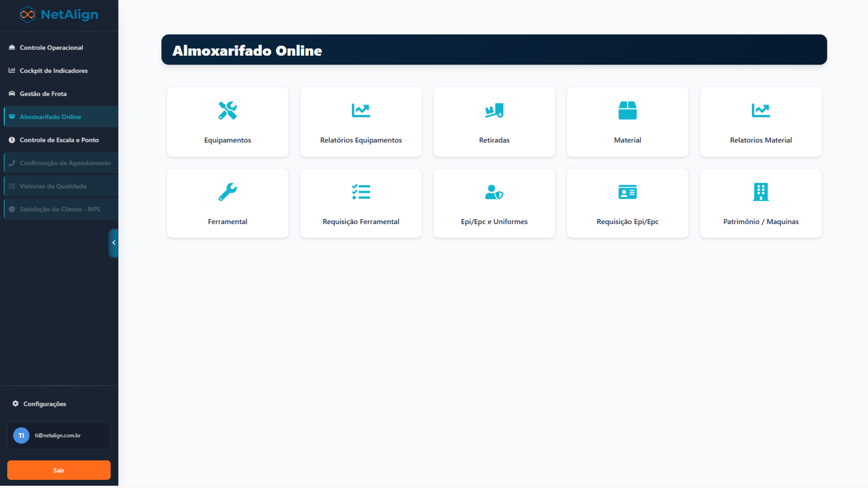Select Almoxarifado Online sidebar item
The width and height of the screenshot is (868, 488).
click(50, 117)
